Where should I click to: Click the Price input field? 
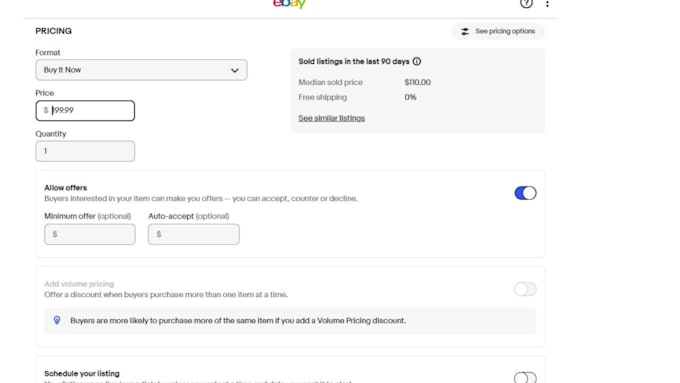[x=85, y=111]
